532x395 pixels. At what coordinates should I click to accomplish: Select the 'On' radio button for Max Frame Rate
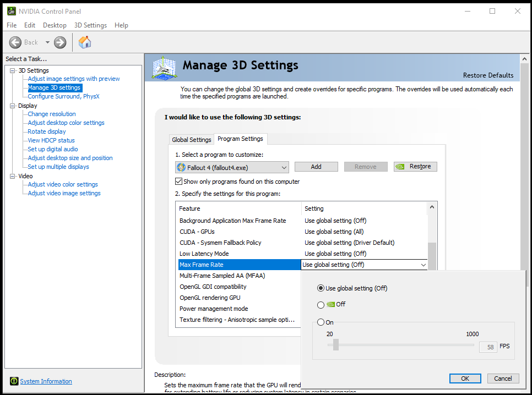pos(321,322)
